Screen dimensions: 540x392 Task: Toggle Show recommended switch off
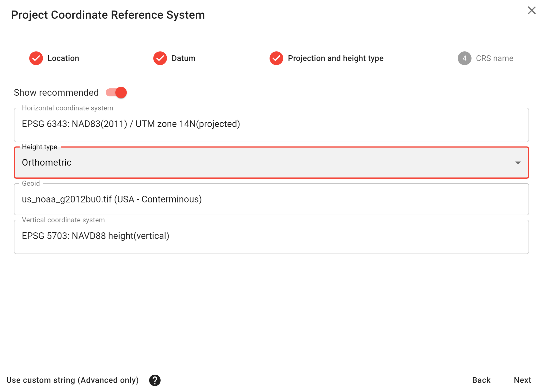(116, 92)
